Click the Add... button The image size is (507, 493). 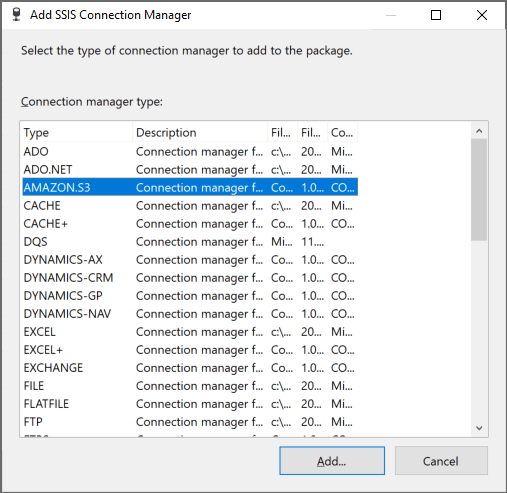[x=332, y=461]
